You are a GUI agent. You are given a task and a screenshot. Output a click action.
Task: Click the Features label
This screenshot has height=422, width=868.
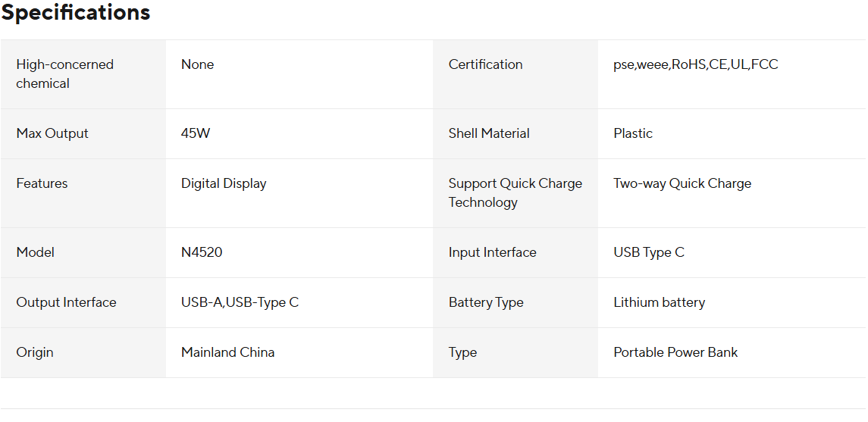coord(42,183)
